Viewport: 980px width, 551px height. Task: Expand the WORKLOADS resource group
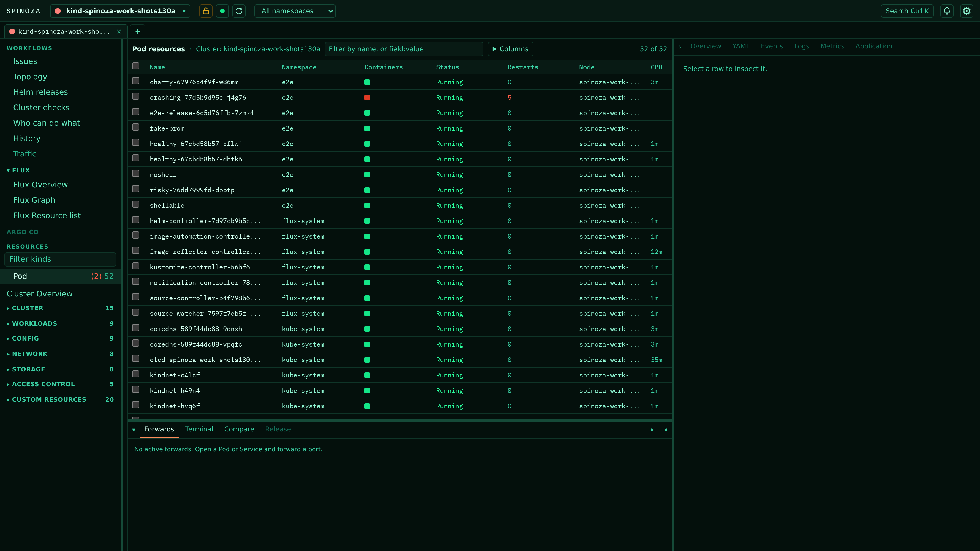[60, 323]
